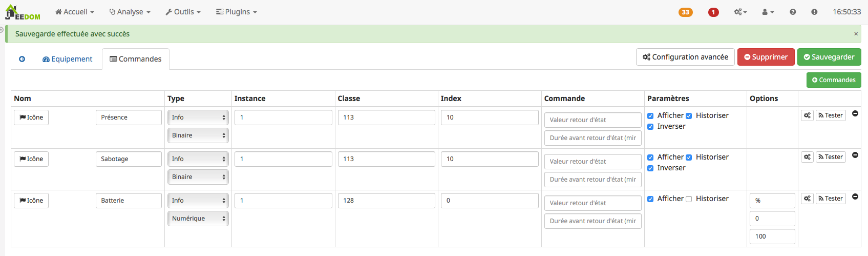Screen dimensions: 868x256
Task: Open the orange 33 messages badge
Action: click(x=685, y=12)
